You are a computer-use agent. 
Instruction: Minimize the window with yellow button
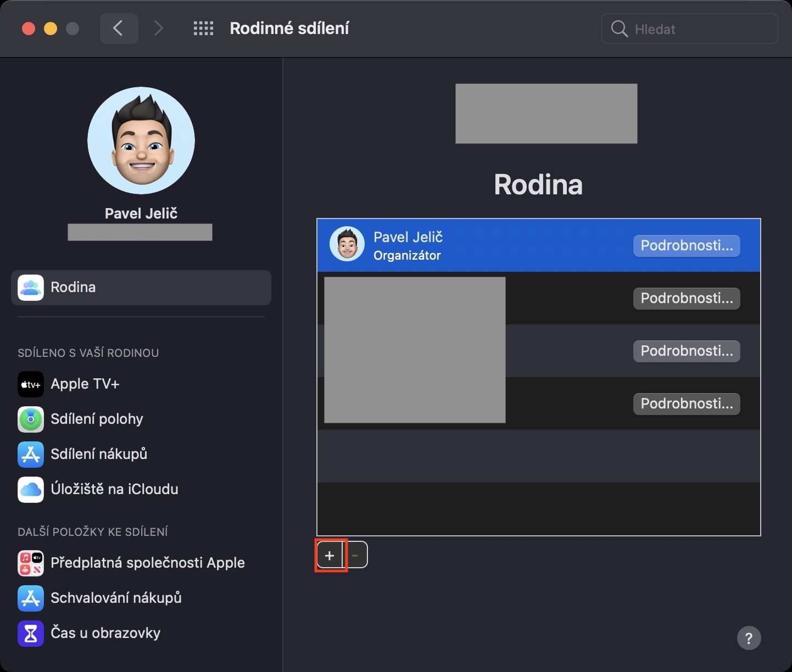(51, 29)
